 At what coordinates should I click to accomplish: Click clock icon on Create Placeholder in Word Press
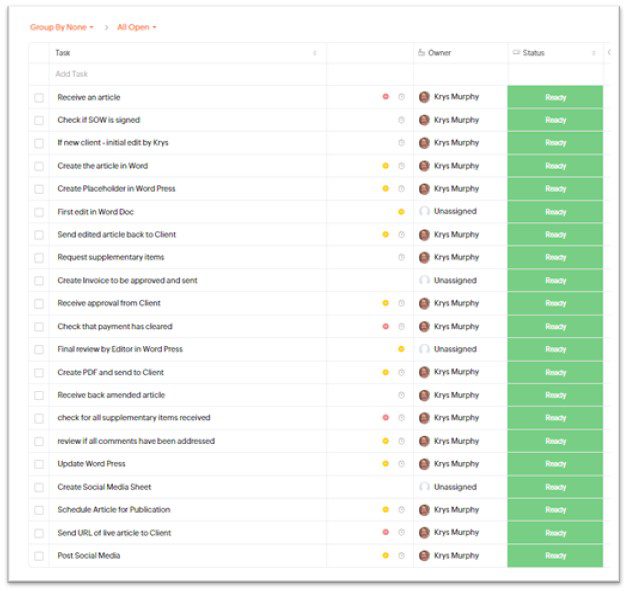point(401,189)
